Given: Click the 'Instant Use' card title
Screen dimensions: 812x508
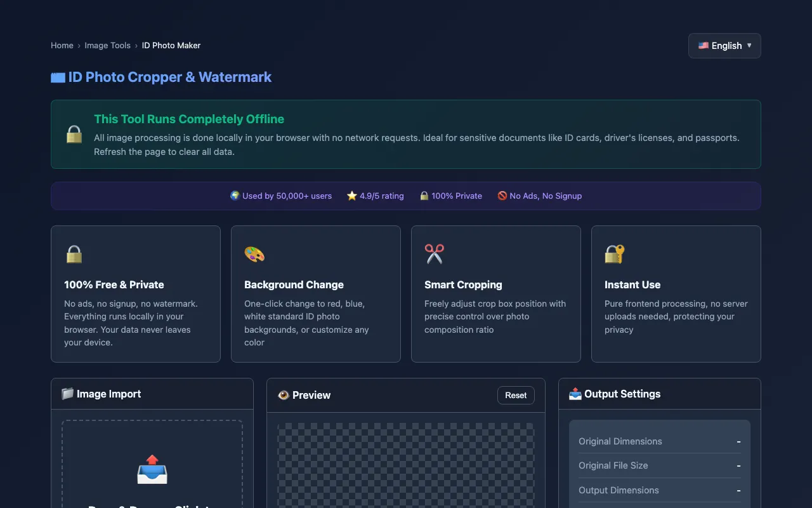Looking at the screenshot, I should pyautogui.click(x=632, y=284).
